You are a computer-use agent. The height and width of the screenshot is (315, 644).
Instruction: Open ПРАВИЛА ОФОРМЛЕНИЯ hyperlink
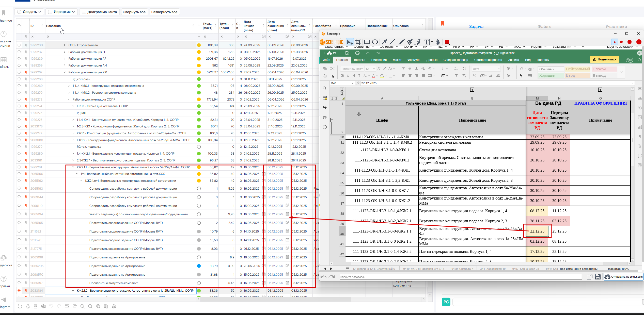point(600,103)
